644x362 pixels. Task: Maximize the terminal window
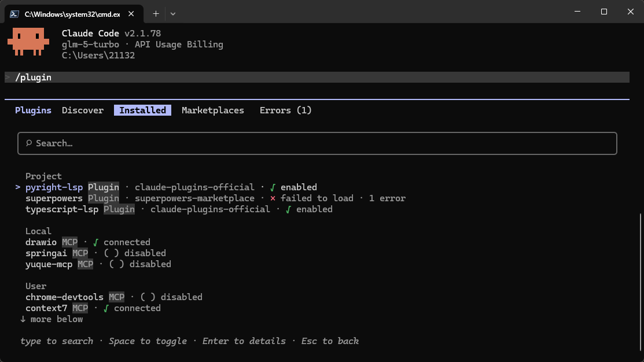tap(603, 12)
